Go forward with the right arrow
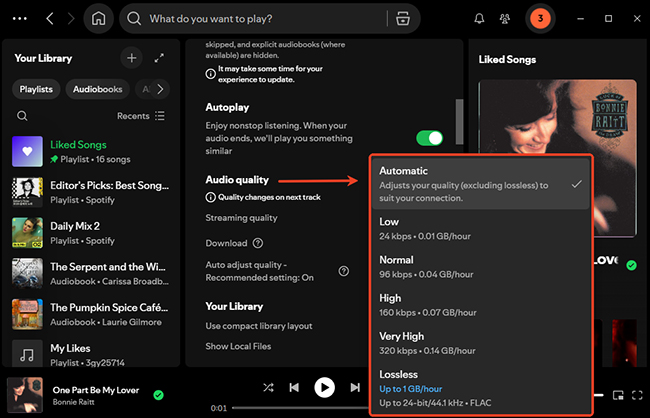 click(71, 19)
